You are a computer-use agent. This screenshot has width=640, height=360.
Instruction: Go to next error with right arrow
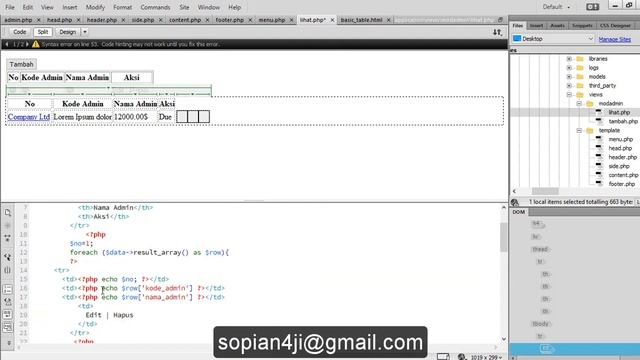pyautogui.click(x=27, y=44)
